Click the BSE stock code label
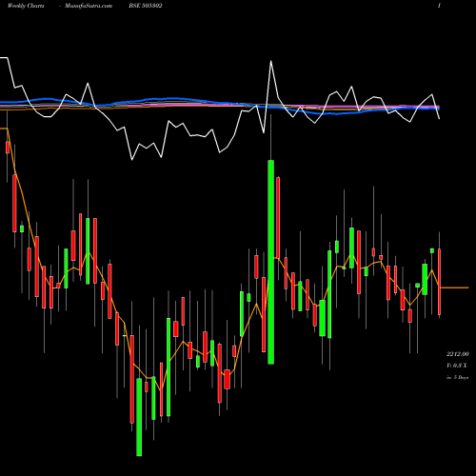Viewport: 476px width, 476px height. pos(146,6)
